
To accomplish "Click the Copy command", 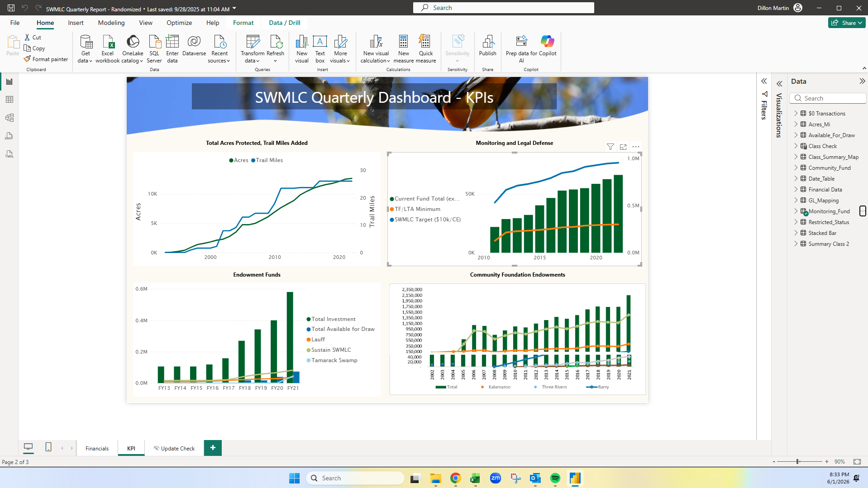I will 35,48.
